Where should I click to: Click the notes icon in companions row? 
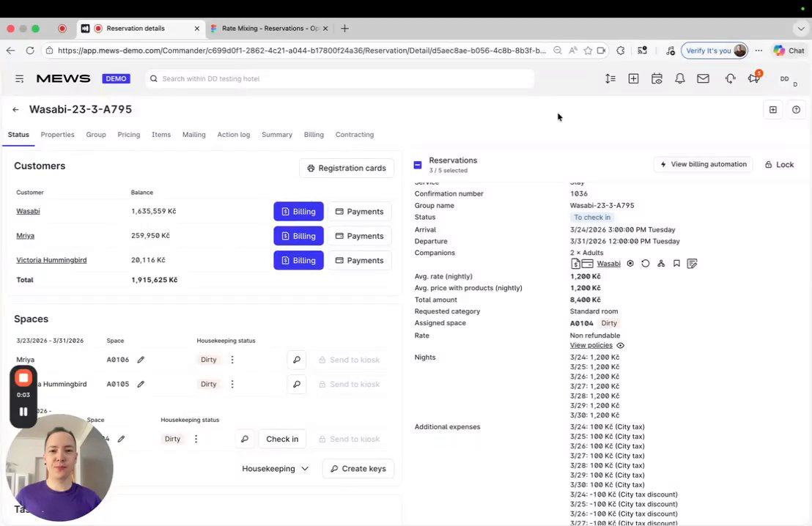692,264
